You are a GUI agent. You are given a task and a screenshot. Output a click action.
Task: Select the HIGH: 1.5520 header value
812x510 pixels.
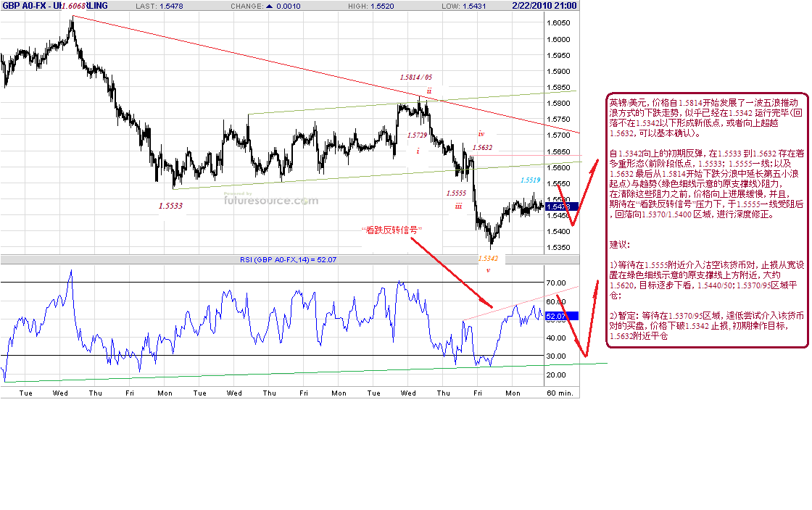click(370, 7)
